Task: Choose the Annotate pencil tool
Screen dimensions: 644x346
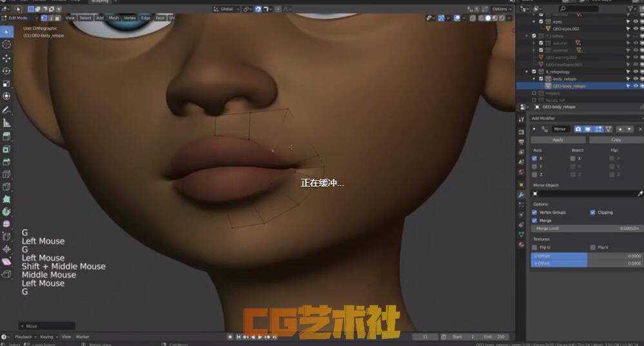Action: [x=6, y=110]
